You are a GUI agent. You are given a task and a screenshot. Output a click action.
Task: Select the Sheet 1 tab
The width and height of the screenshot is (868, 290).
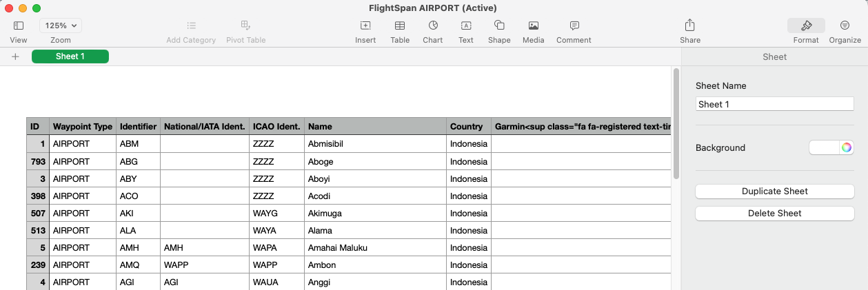coord(70,56)
